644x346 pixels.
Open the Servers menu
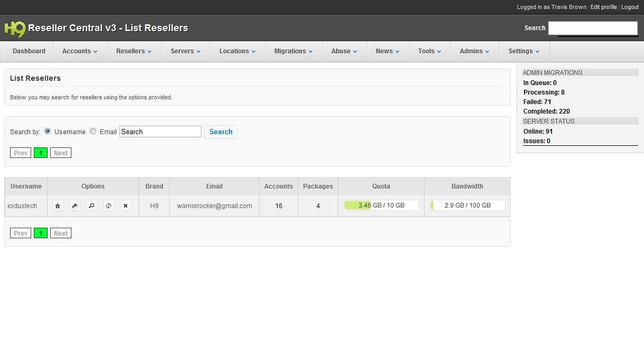tap(186, 51)
